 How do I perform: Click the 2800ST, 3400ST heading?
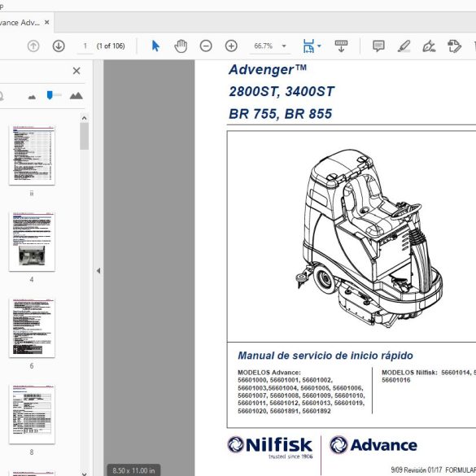click(282, 91)
